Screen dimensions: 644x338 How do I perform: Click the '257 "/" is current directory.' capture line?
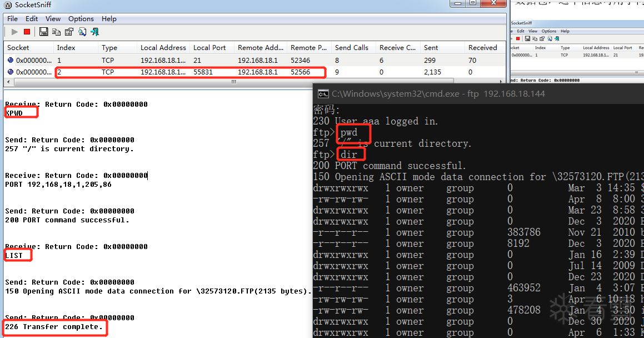(69, 148)
